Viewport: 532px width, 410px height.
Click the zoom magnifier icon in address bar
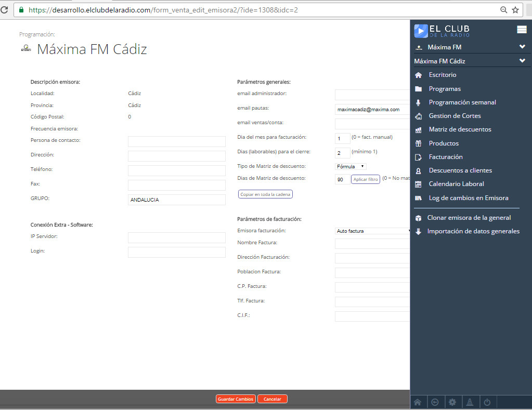coord(504,10)
